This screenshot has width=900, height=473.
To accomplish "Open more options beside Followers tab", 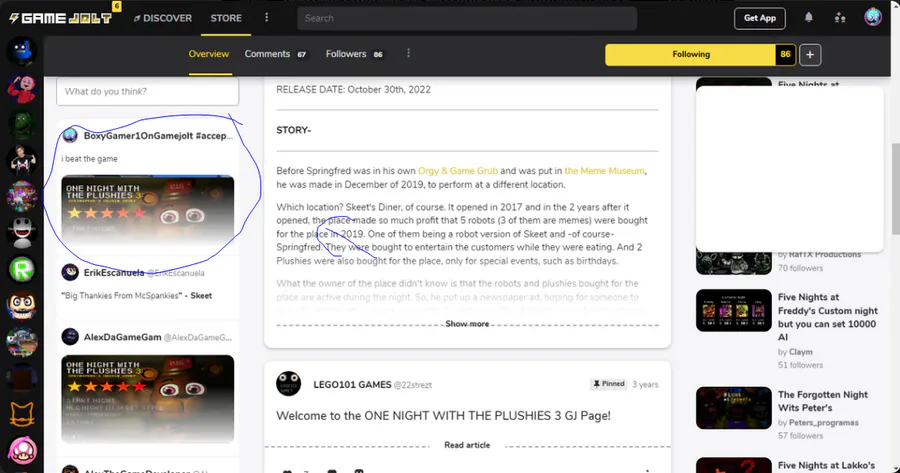I will click(408, 53).
